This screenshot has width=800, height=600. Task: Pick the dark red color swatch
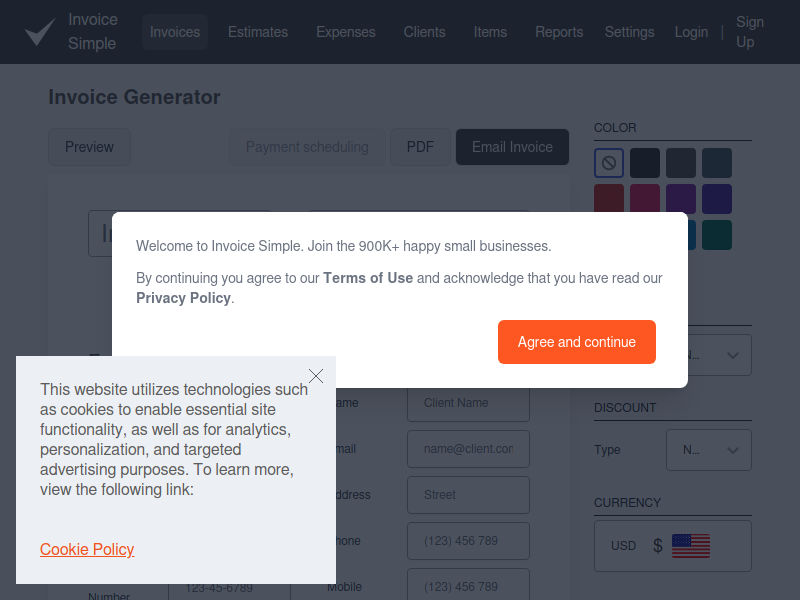pos(609,199)
